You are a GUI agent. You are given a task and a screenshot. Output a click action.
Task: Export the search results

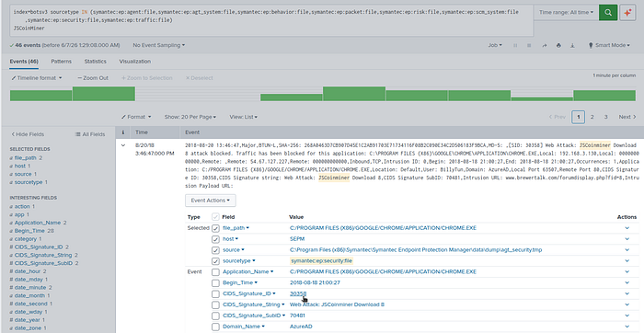tap(572, 46)
